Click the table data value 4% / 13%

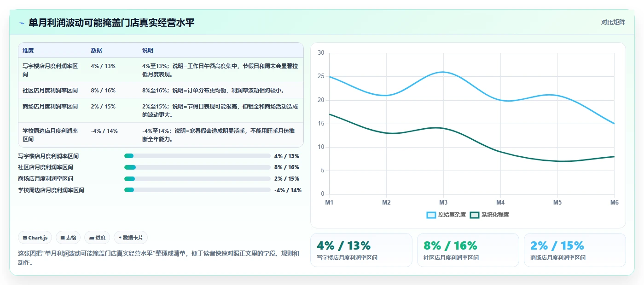(103, 66)
